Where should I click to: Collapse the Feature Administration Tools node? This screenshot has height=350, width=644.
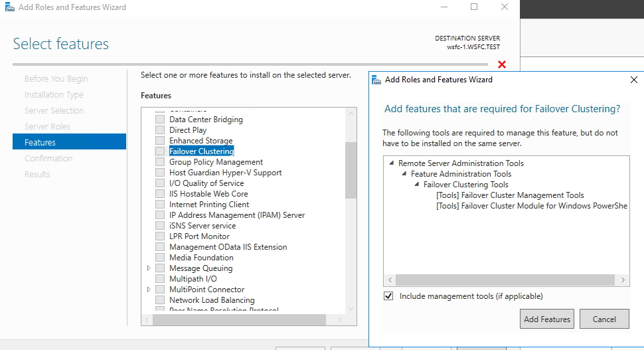404,174
